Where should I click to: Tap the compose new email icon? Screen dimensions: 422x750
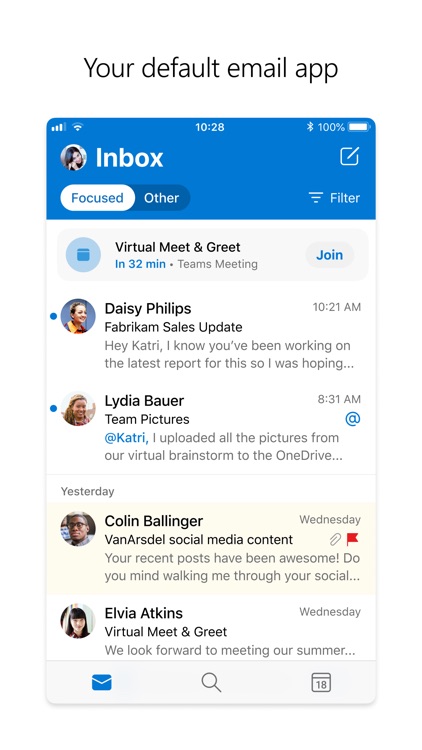[349, 156]
